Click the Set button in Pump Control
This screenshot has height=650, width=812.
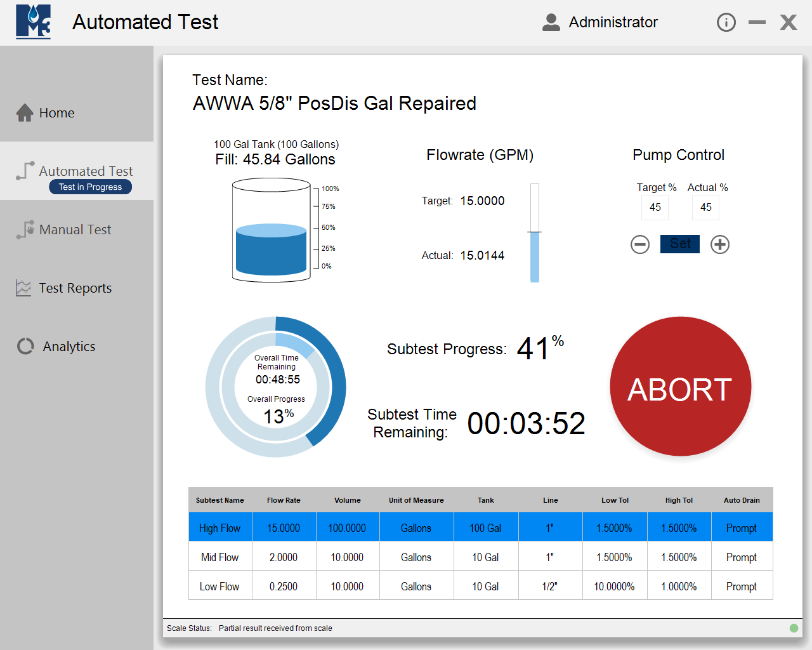tap(679, 244)
